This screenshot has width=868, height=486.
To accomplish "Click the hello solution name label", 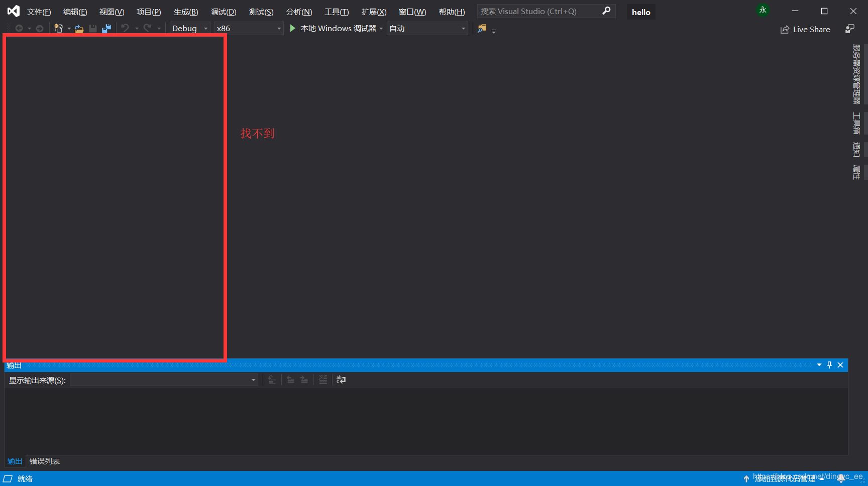I will pos(641,12).
